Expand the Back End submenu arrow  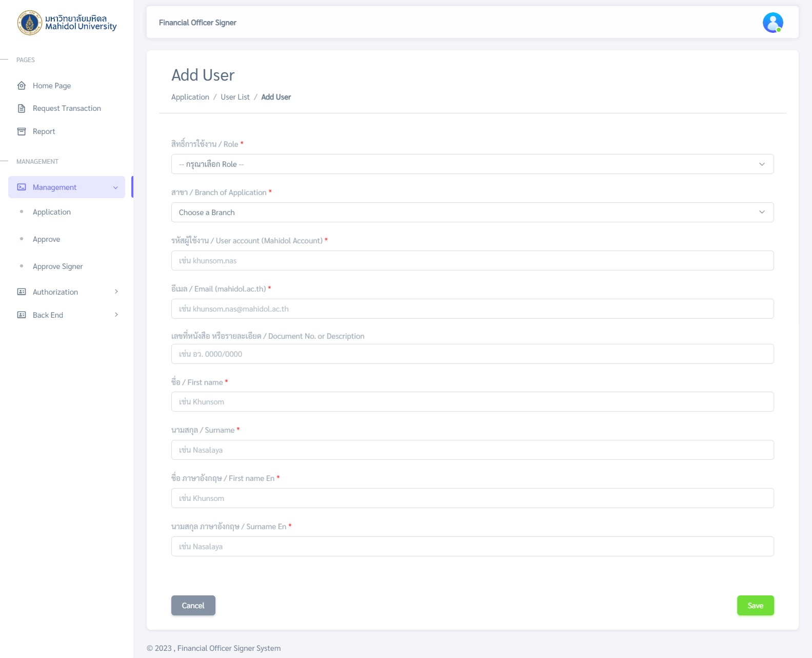point(116,315)
